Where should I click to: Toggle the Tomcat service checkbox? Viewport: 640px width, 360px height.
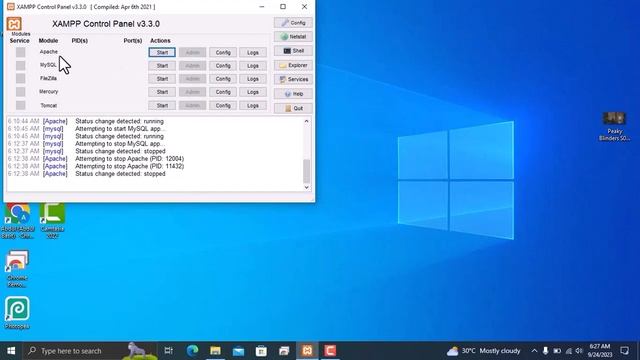pyautogui.click(x=20, y=105)
